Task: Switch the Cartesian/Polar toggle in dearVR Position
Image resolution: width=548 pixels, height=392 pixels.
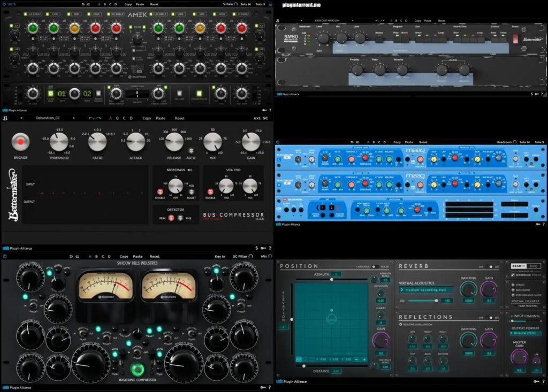Action: [375, 266]
